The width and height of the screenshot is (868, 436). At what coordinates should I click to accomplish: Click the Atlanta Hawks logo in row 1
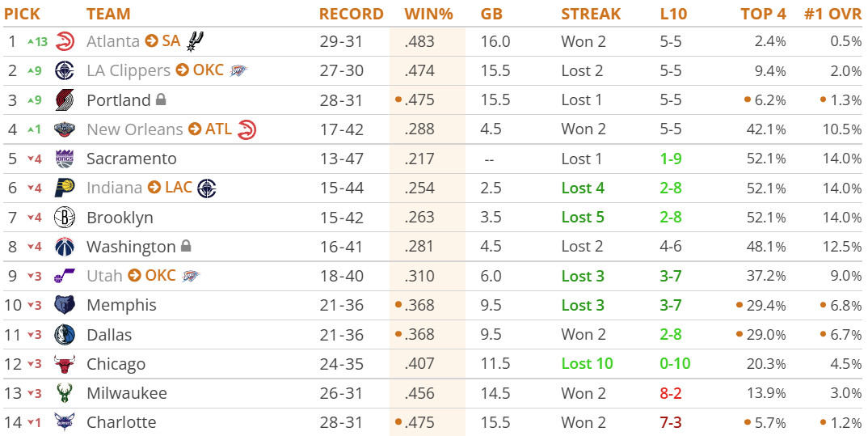(65, 41)
